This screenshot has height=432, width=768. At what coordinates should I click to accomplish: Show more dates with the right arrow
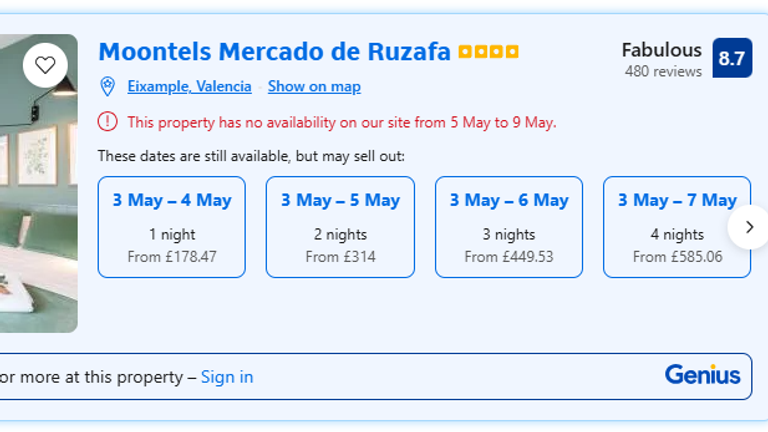coord(747,227)
